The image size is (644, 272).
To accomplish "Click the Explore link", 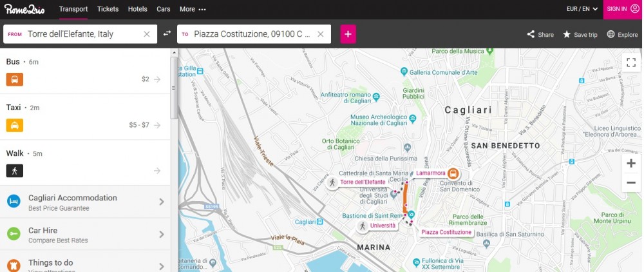I will tap(622, 35).
